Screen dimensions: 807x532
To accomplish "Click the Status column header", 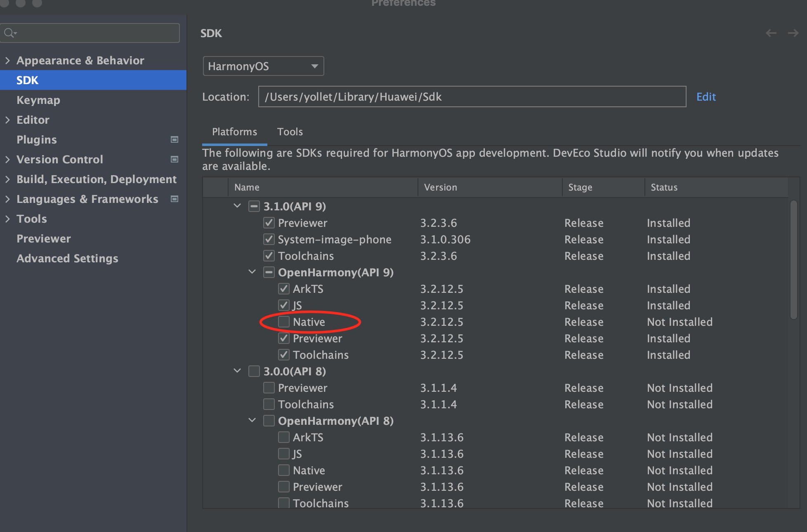I will 717,187.
